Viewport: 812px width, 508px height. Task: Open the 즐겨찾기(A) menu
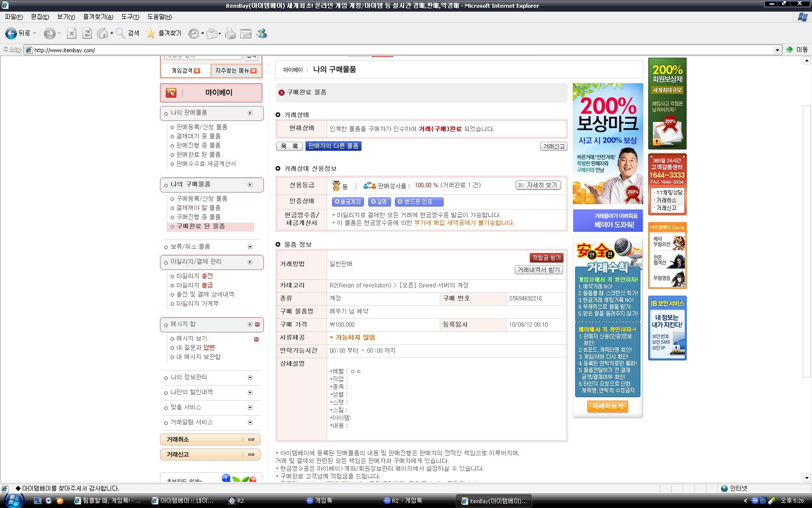click(98, 16)
